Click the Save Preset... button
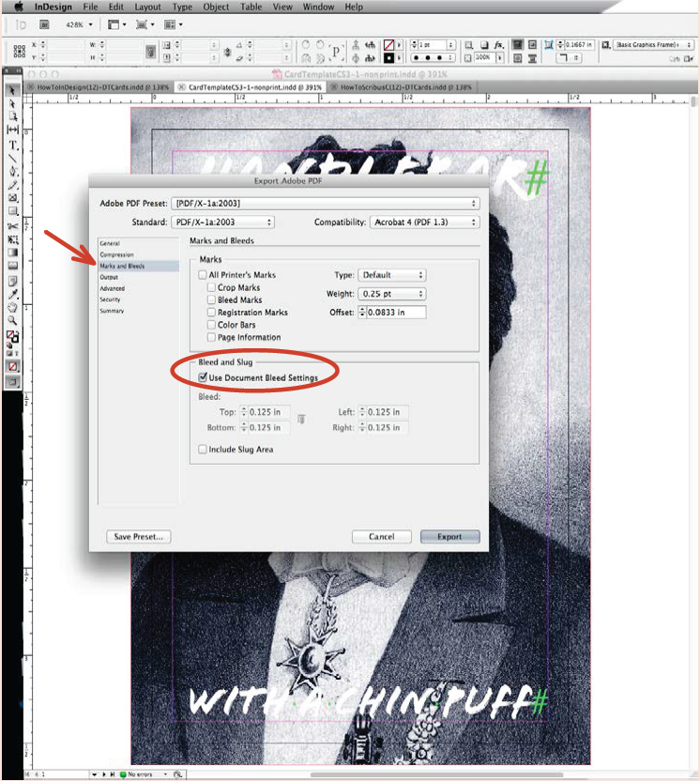 point(139,537)
